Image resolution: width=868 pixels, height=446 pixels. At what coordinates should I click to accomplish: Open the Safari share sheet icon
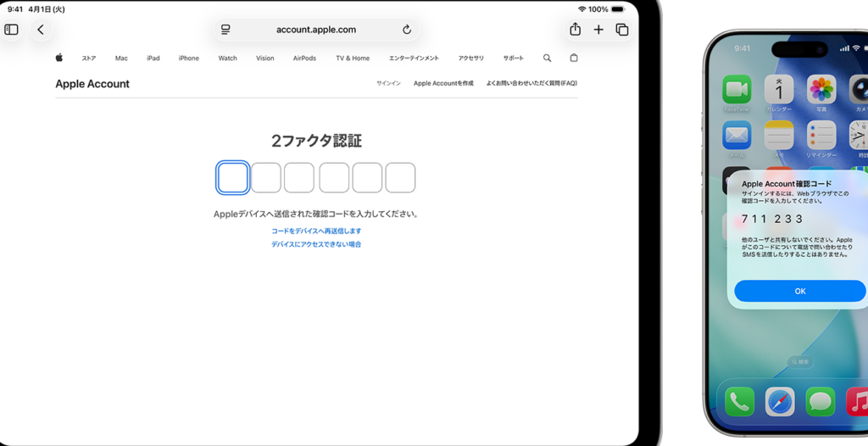pyautogui.click(x=576, y=30)
